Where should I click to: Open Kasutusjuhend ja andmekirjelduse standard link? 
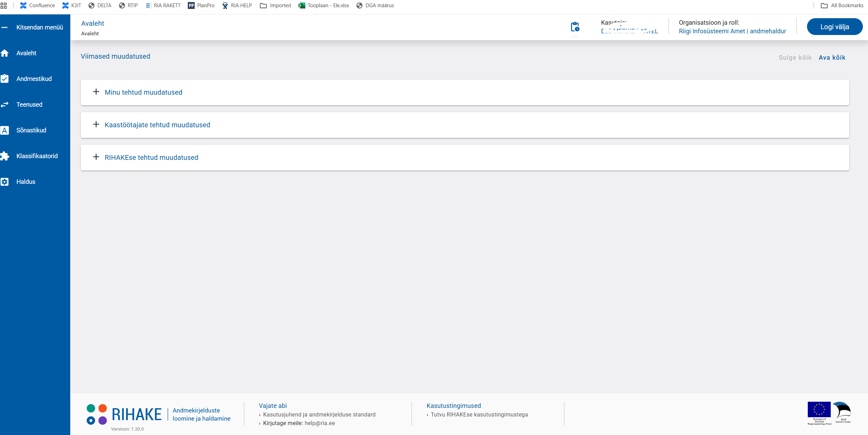point(319,414)
